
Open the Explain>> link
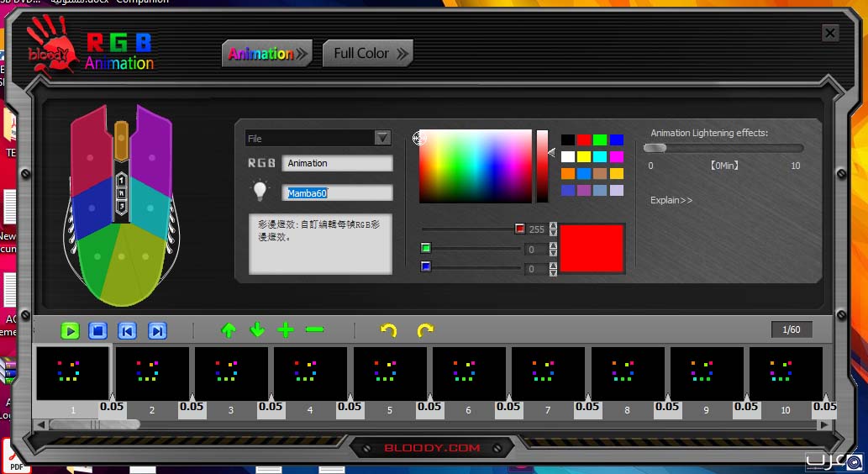(671, 200)
